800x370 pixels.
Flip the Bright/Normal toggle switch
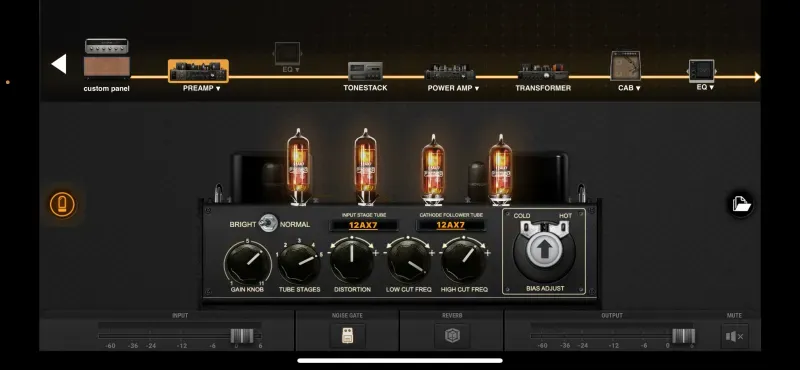click(x=267, y=224)
